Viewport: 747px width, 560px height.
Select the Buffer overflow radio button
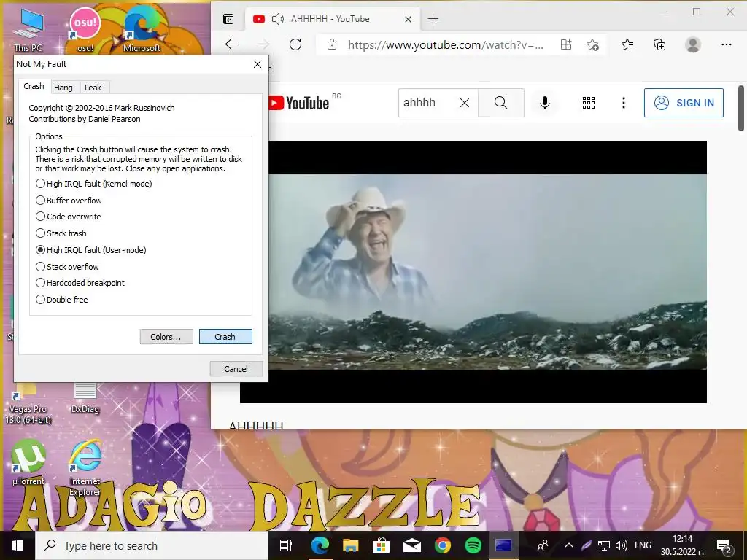coord(69,201)
